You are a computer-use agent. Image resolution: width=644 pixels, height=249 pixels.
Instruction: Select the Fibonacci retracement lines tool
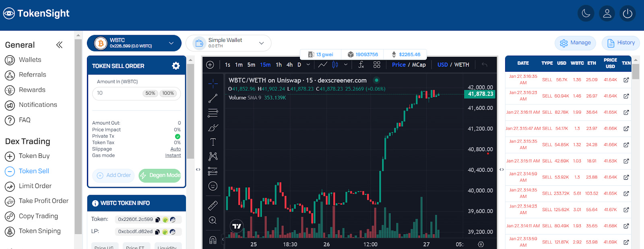point(213,113)
